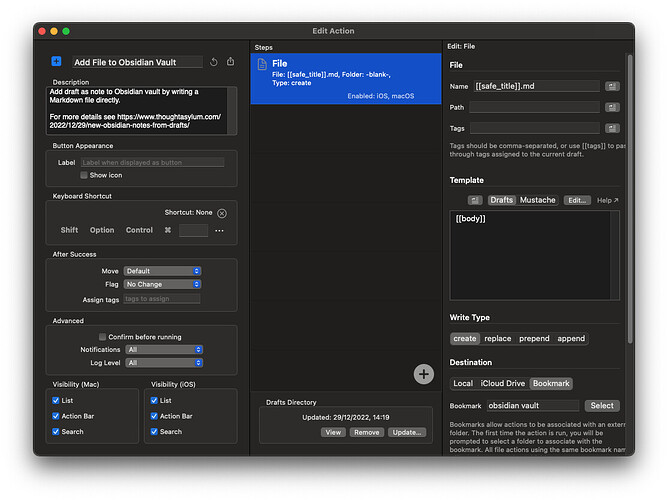Select Mustache template engine
The width and height of the screenshot is (667, 500).
coord(537,200)
